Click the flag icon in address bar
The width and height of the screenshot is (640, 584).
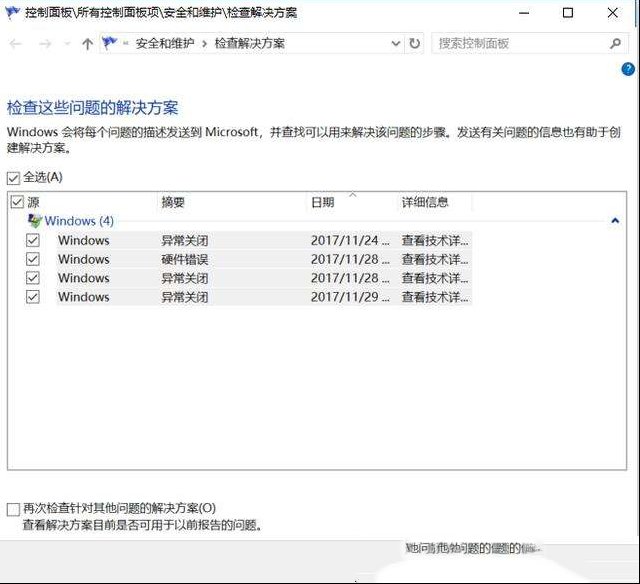[x=109, y=42]
